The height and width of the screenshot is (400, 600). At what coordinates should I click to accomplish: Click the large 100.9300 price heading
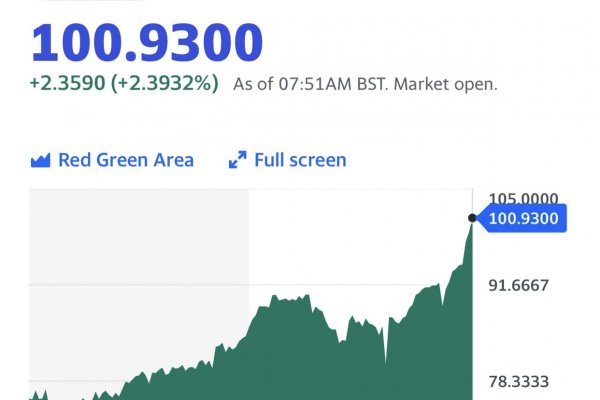(147, 42)
